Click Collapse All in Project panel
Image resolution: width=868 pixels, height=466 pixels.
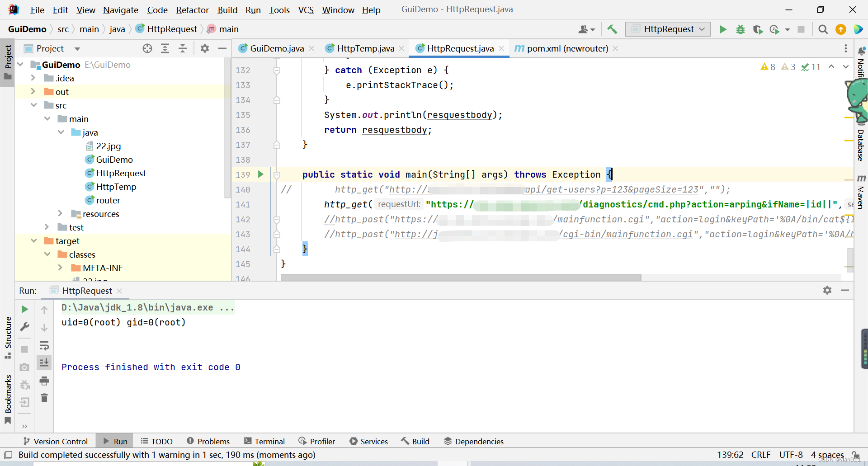(x=183, y=48)
